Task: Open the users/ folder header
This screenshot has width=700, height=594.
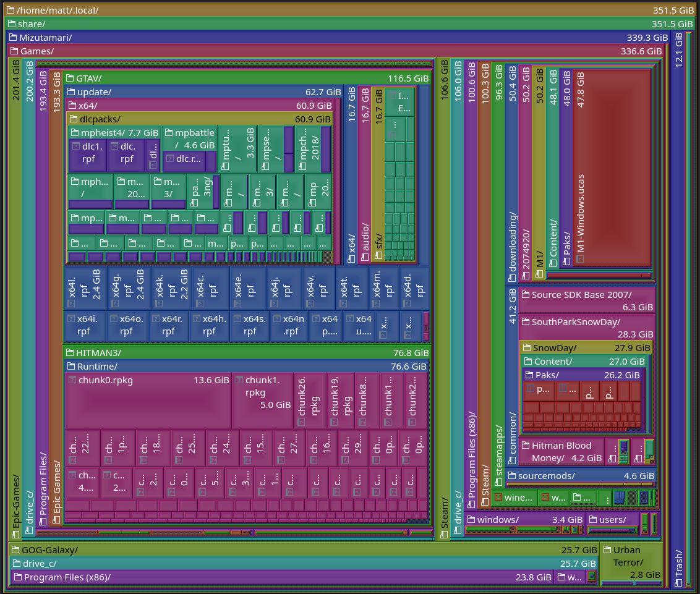Action: (612, 520)
